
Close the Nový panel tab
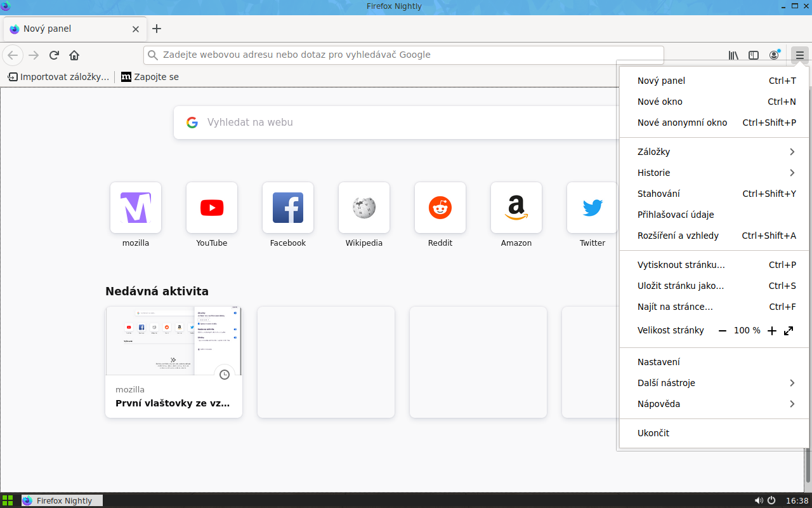(135, 29)
